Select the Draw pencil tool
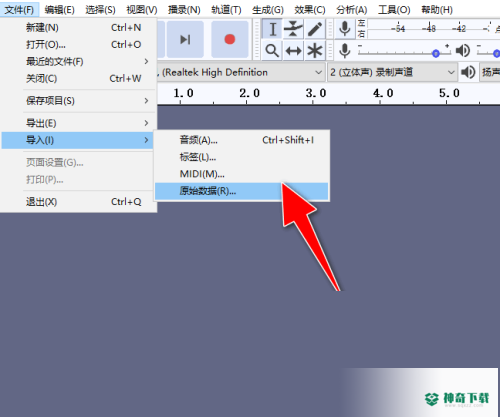 (x=314, y=29)
